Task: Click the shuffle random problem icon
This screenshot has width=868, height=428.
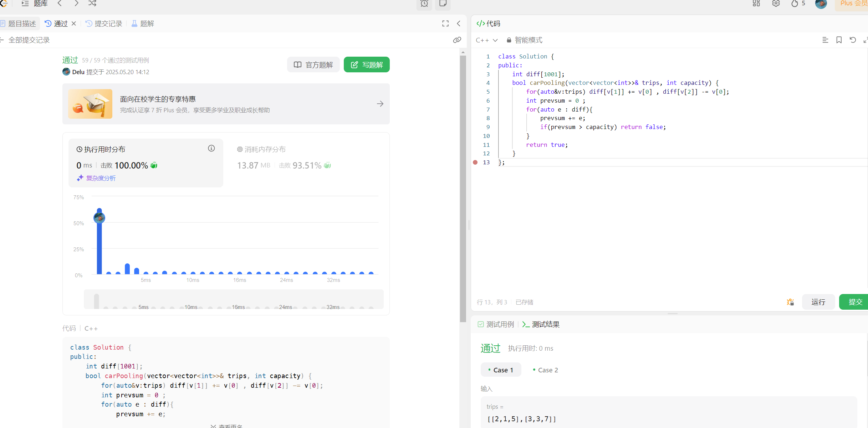Action: tap(92, 4)
